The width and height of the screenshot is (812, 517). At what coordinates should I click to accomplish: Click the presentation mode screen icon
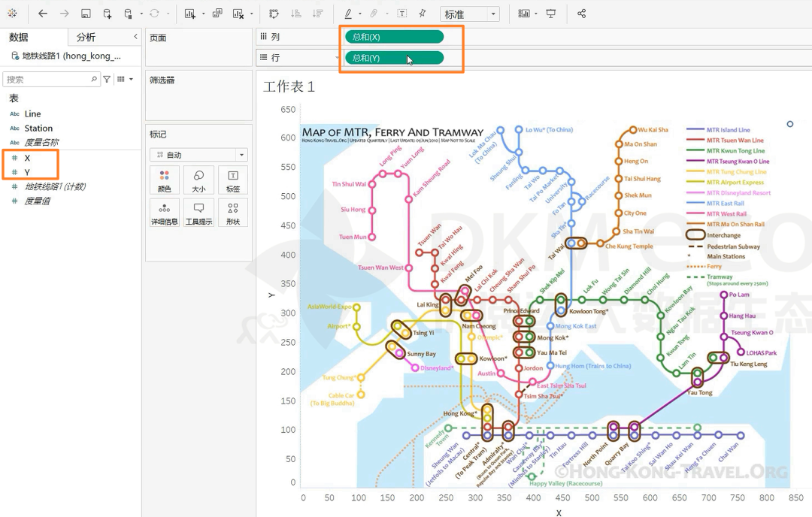pos(551,14)
